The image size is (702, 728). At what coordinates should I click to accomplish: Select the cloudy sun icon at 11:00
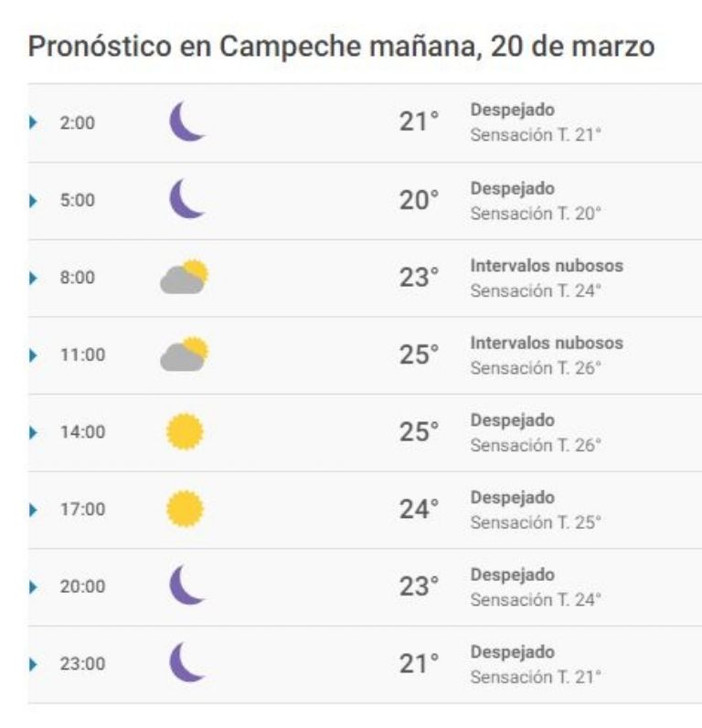point(185,353)
